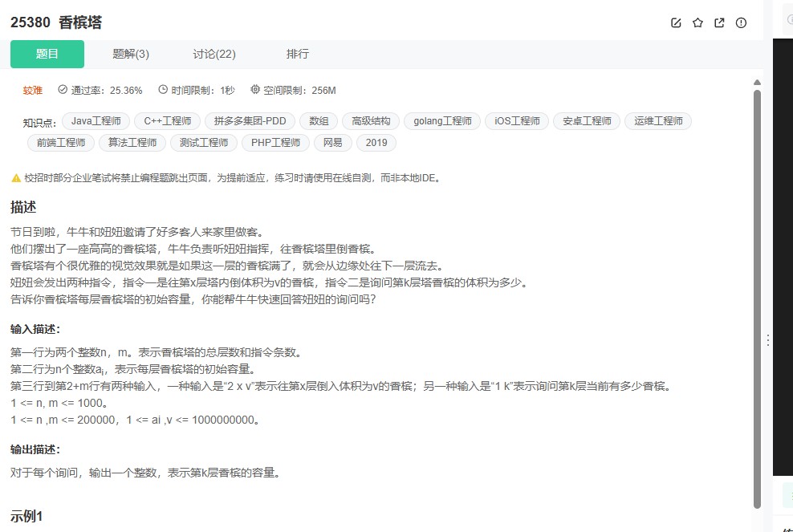
Task: Select the 算法工程师 tag
Action: point(132,143)
